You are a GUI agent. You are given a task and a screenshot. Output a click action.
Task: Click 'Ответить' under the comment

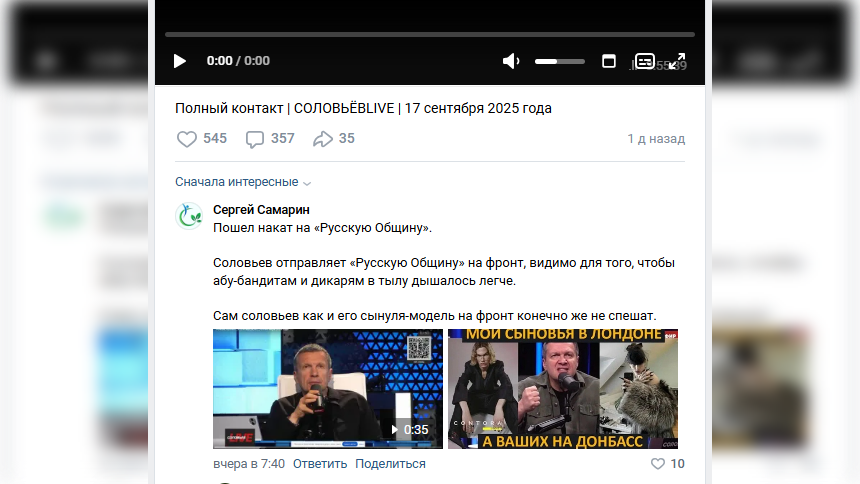pyautogui.click(x=320, y=464)
